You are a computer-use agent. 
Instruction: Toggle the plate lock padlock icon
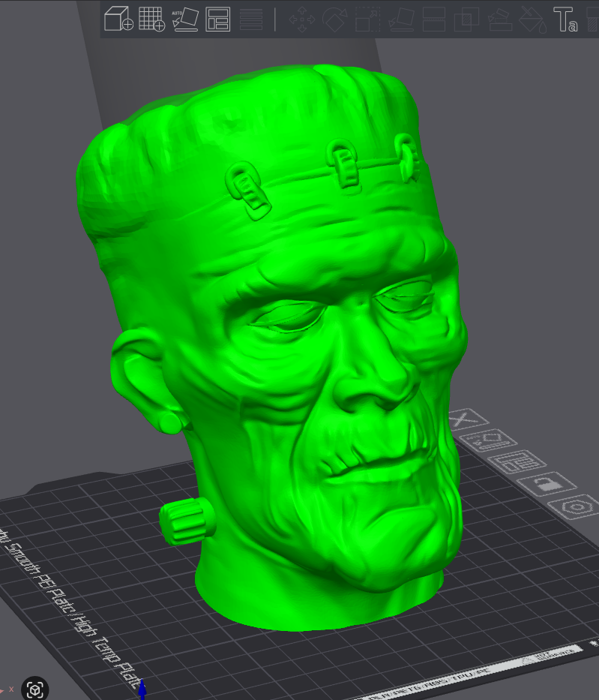(x=547, y=483)
